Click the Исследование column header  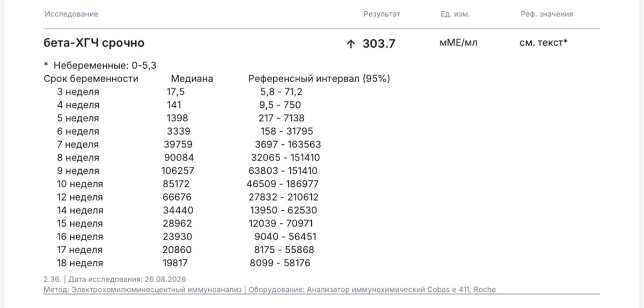[71, 14]
